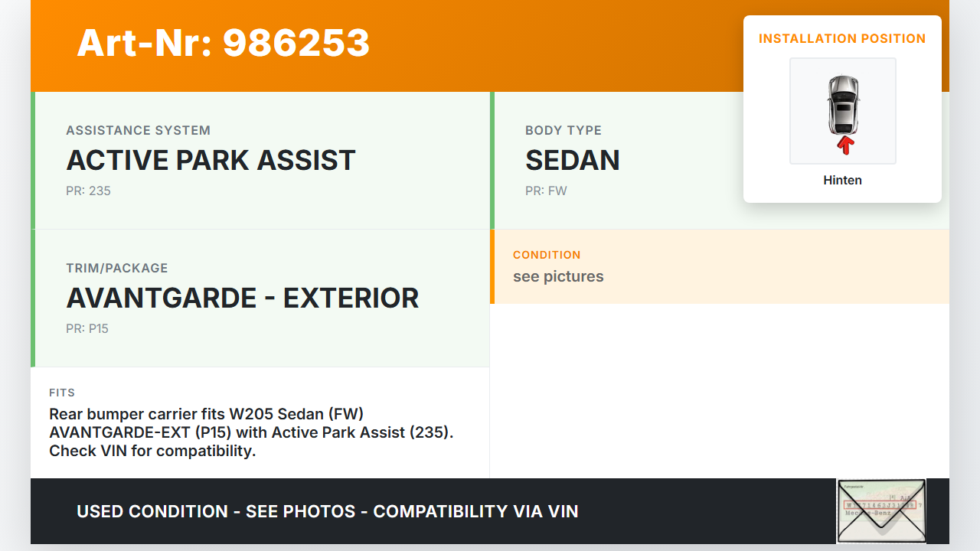
Task: Open the VIN envelope thumbnail in the footer
Action: pyautogui.click(x=881, y=510)
